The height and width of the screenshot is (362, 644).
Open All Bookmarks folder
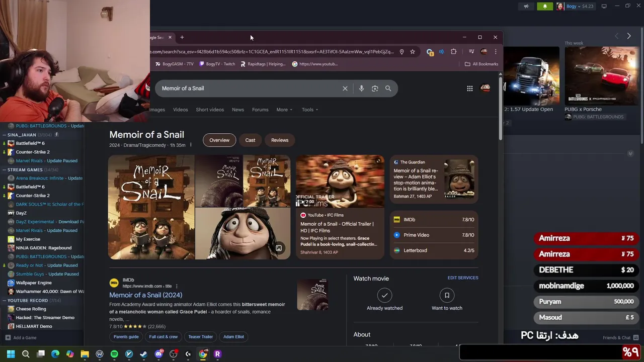(481, 64)
